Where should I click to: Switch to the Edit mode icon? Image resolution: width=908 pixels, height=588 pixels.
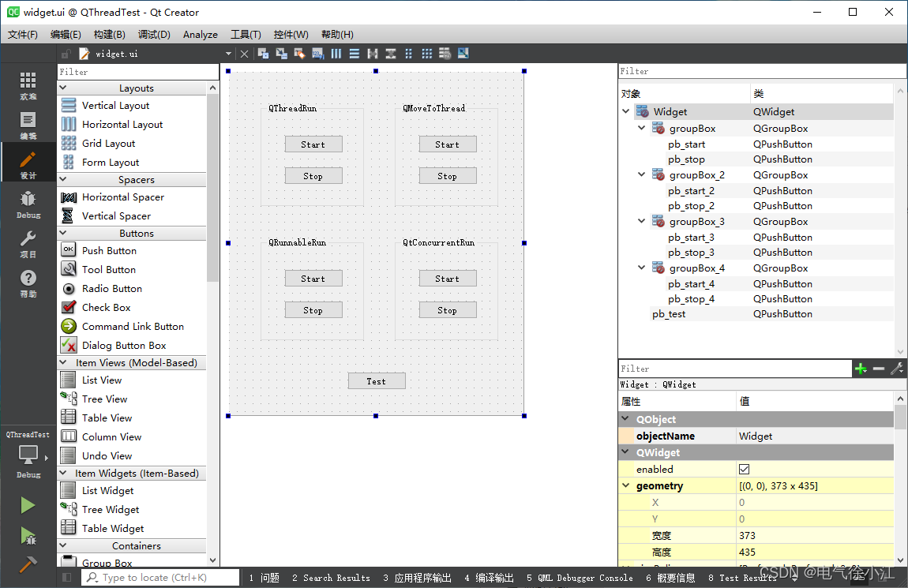coord(28,125)
